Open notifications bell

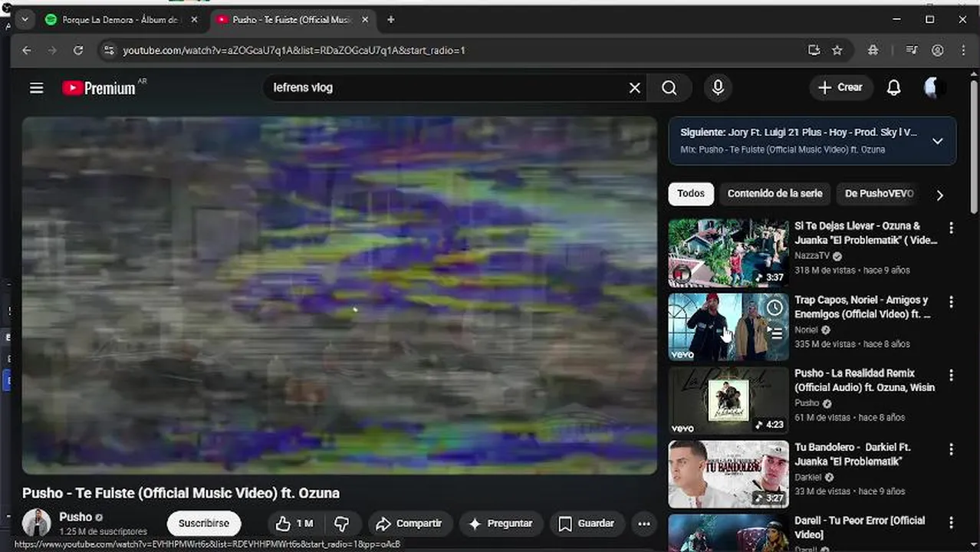[893, 87]
